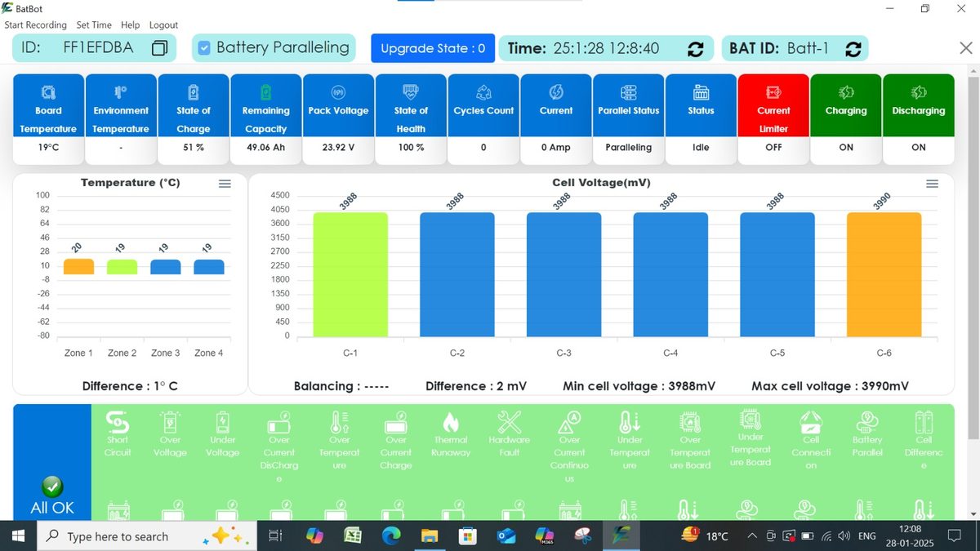Show hidden system tray icons chevron
This screenshot has height=551, width=980.
point(751,536)
